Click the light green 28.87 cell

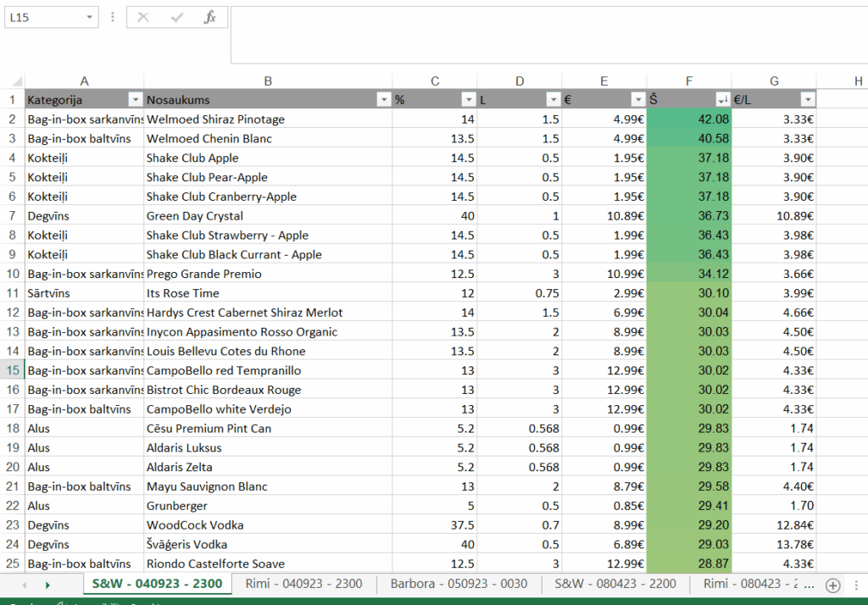click(x=688, y=563)
